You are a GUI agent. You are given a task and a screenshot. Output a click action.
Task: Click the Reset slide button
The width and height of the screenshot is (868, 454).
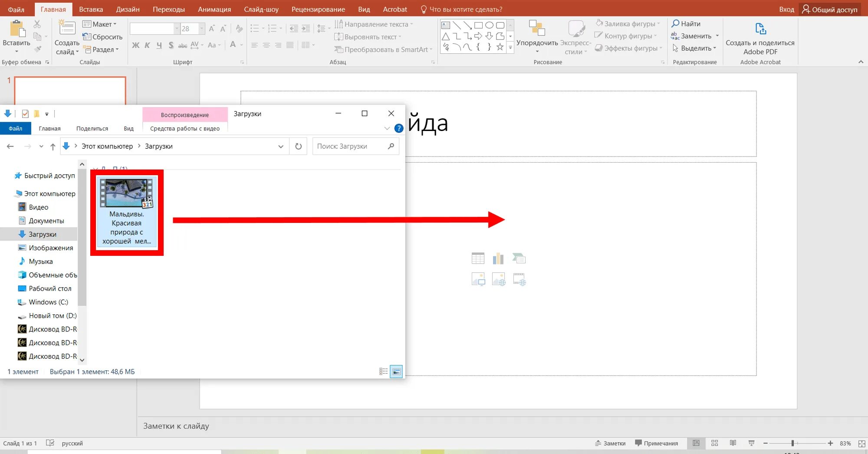click(102, 37)
